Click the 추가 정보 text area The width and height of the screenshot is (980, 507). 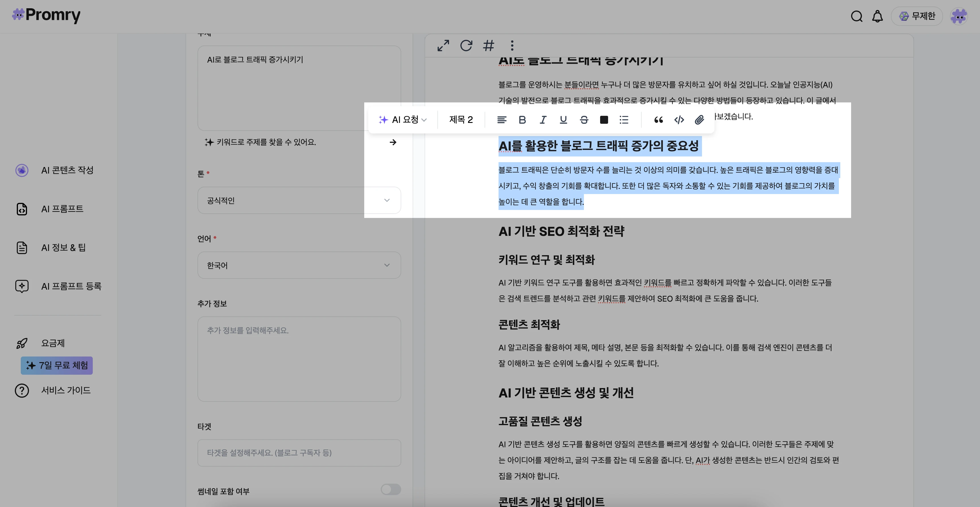click(299, 359)
